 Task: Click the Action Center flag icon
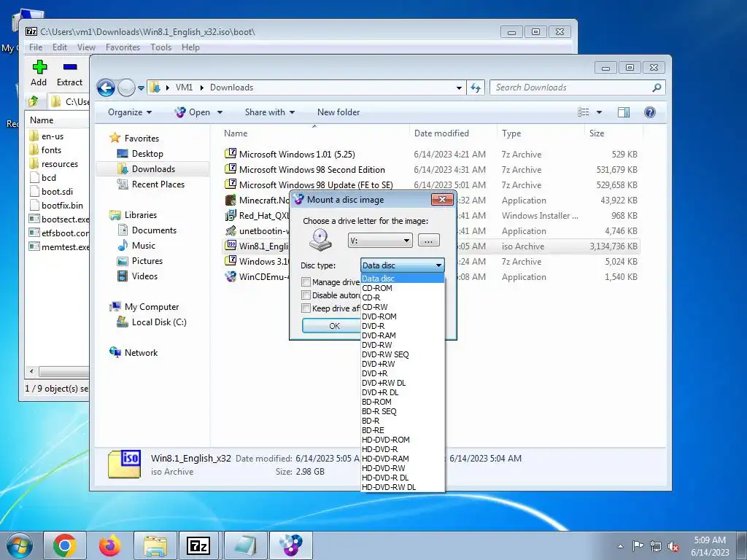click(638, 546)
